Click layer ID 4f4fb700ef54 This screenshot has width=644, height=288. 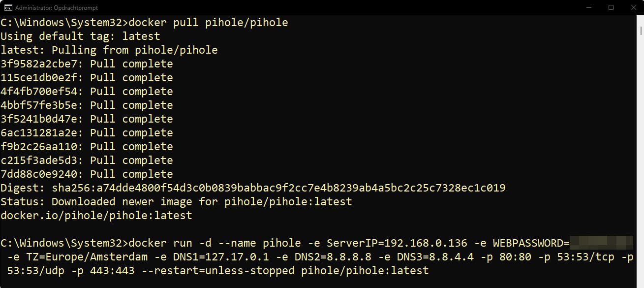click(41, 92)
